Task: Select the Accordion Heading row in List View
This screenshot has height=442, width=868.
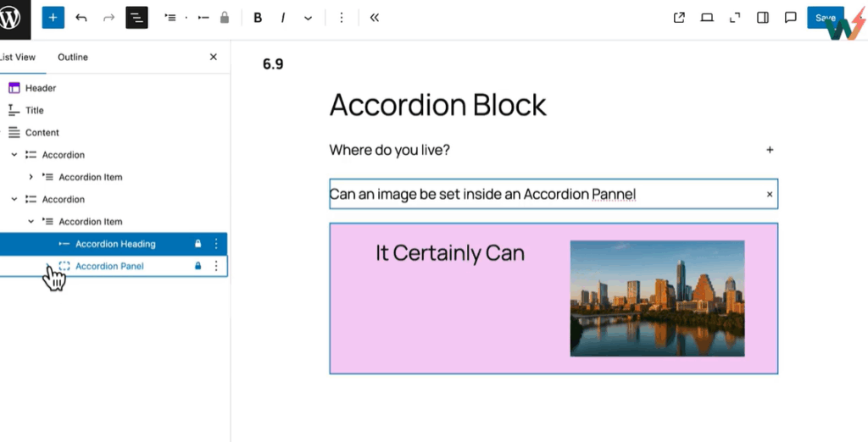Action: (114, 244)
